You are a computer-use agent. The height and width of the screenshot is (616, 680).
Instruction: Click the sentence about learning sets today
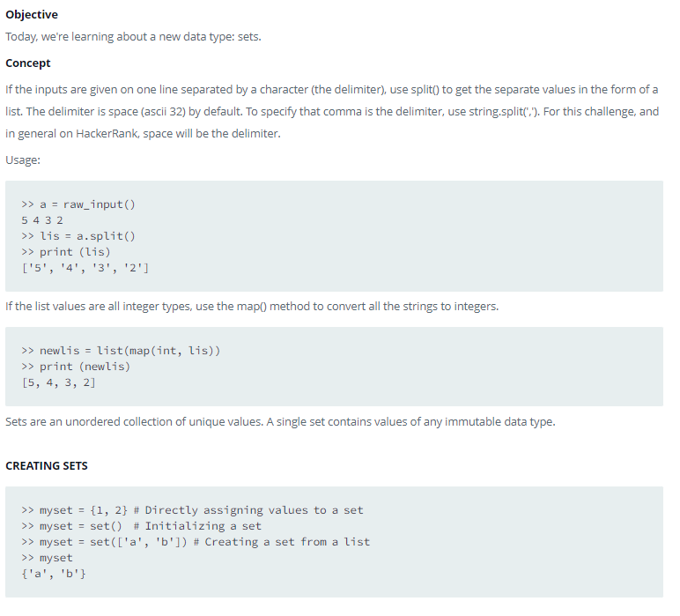(133, 36)
